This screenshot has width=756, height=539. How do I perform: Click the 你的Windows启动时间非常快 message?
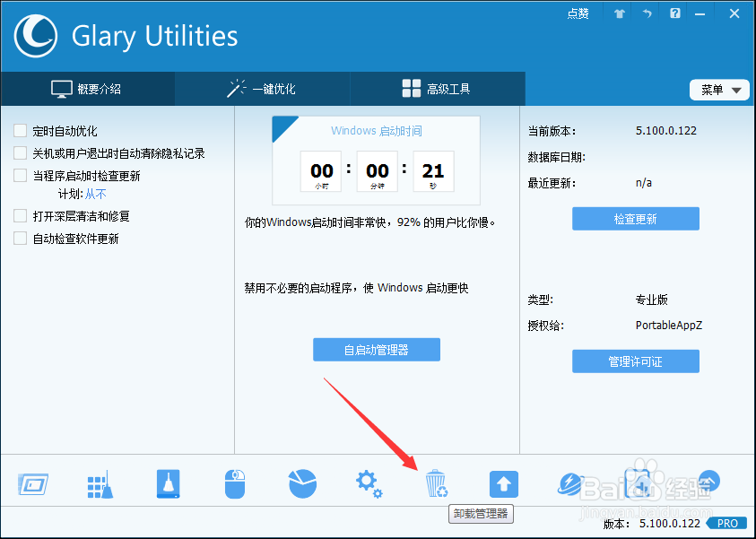[x=370, y=222]
